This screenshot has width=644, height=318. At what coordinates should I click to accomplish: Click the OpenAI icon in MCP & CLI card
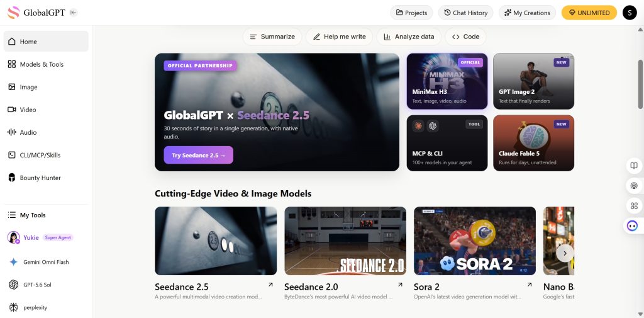[433, 126]
